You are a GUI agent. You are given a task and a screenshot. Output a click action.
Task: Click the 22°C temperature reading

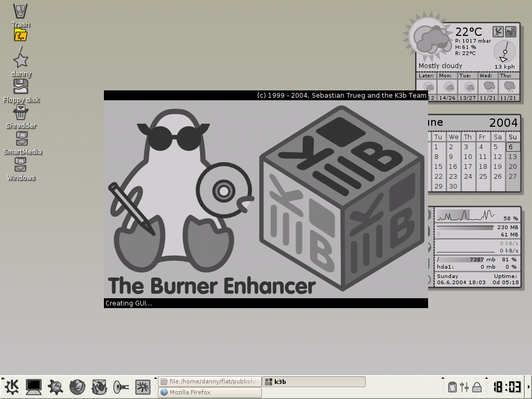click(469, 32)
